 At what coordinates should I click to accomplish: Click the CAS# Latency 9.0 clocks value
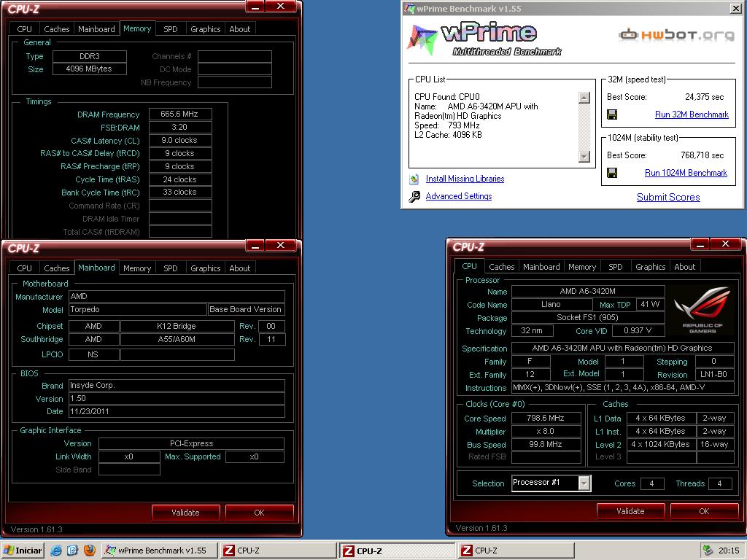click(x=180, y=141)
